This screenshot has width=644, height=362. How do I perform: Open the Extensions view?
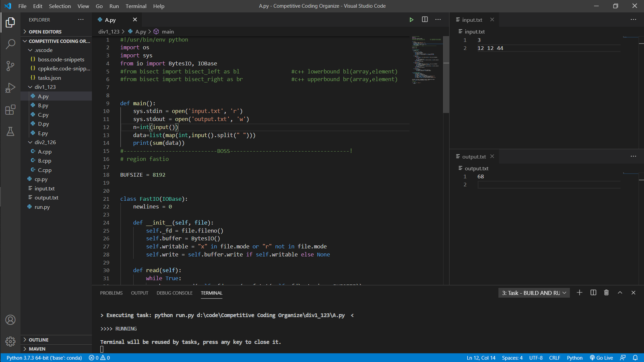click(10, 110)
